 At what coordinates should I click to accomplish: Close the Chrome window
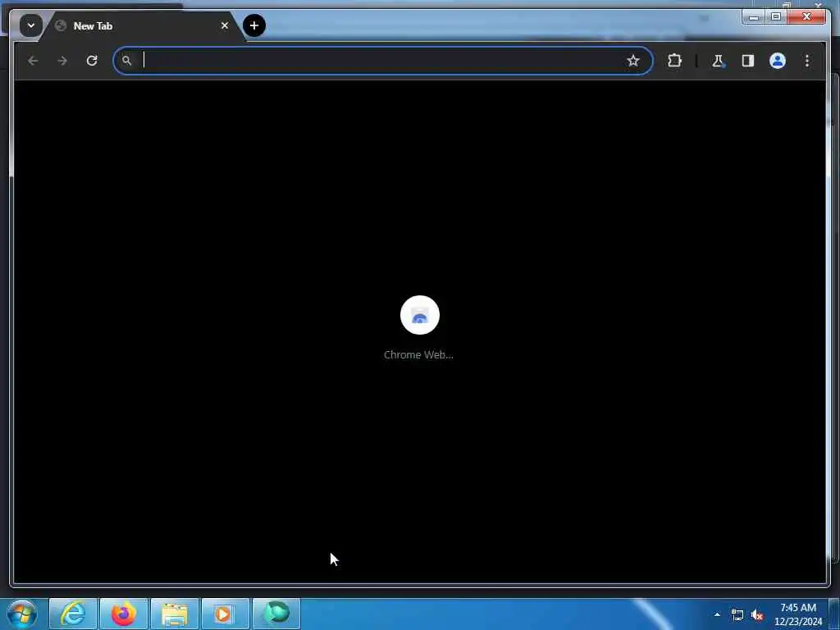(x=806, y=17)
